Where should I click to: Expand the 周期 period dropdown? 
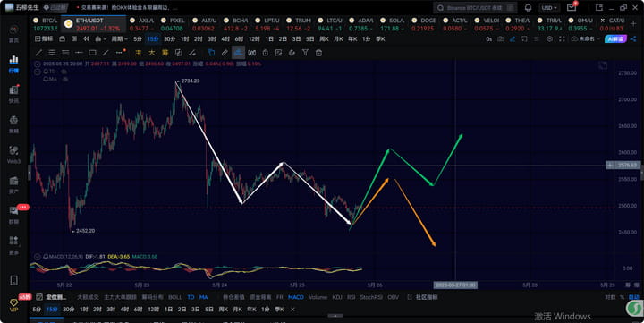(x=119, y=39)
